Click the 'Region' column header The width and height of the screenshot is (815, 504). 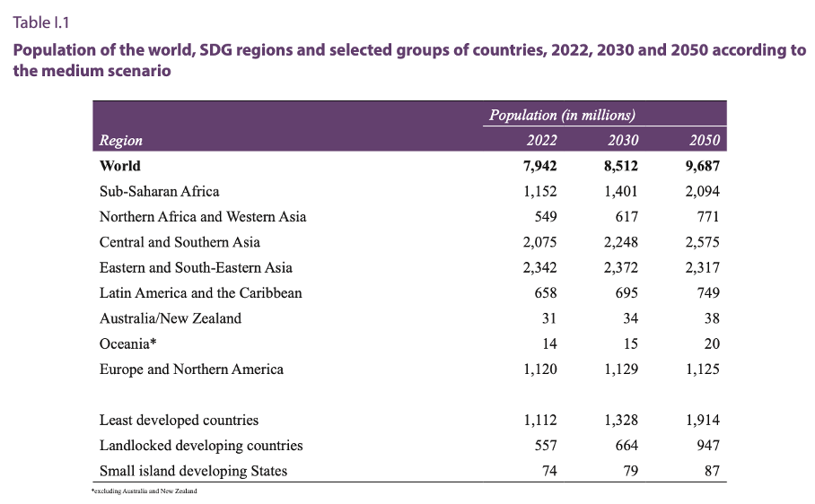121,140
